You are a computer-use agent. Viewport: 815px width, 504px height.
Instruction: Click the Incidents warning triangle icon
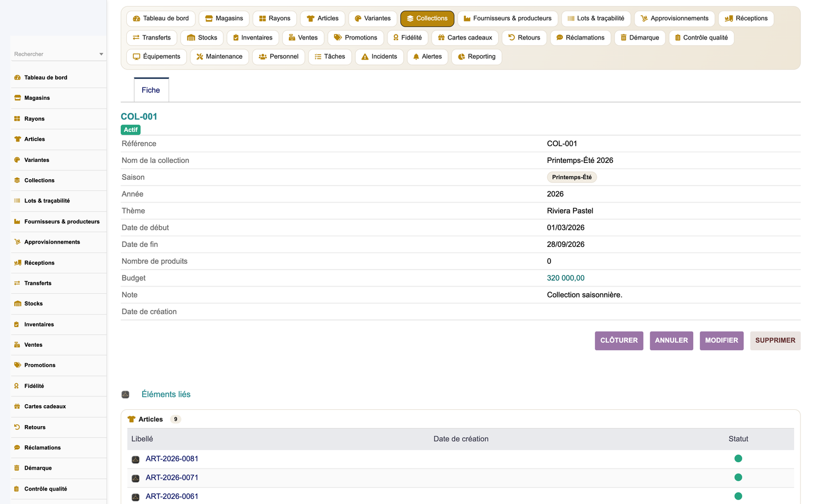365,57
